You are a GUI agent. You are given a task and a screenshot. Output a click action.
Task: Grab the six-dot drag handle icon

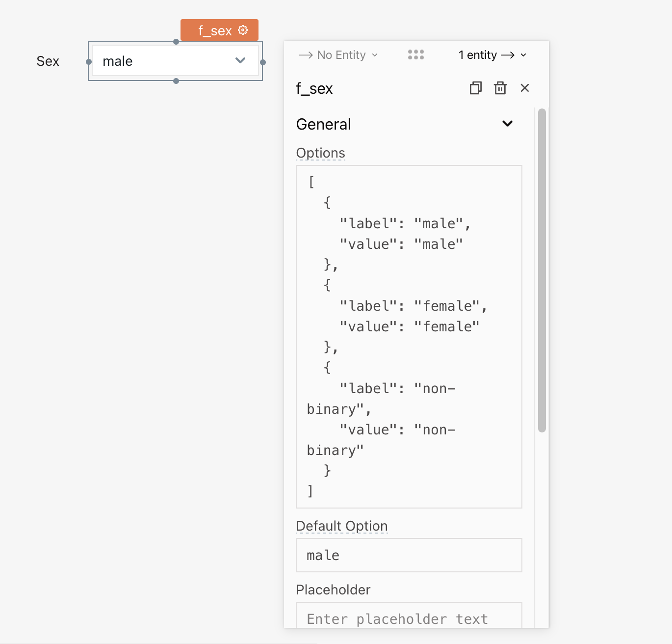click(416, 54)
